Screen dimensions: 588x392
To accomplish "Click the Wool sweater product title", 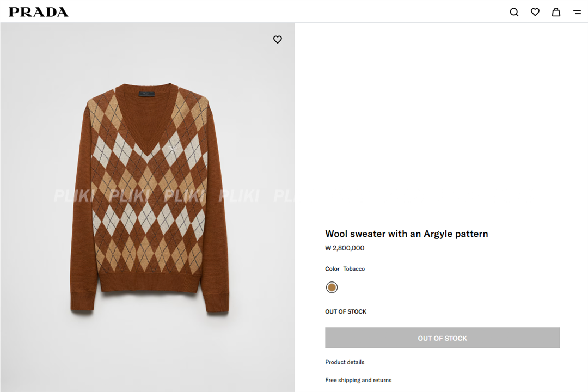I will pos(406,234).
